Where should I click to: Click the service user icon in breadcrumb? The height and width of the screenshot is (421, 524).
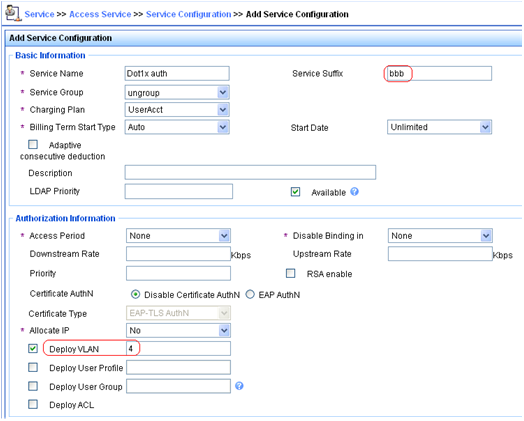tap(13, 13)
